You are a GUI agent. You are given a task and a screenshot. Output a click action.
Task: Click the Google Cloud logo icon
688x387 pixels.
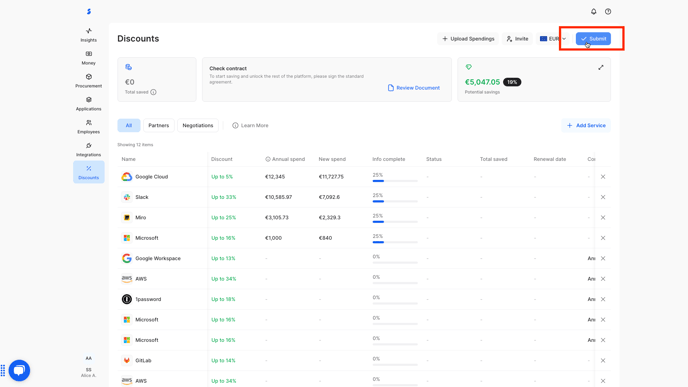(126, 177)
